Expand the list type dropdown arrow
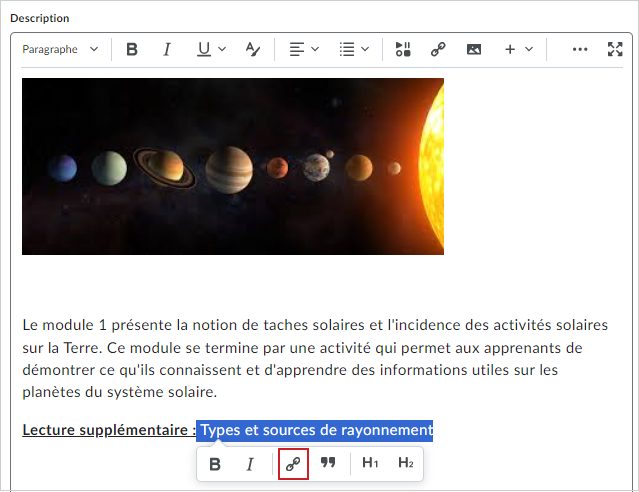This screenshot has width=639, height=492. coord(365,49)
